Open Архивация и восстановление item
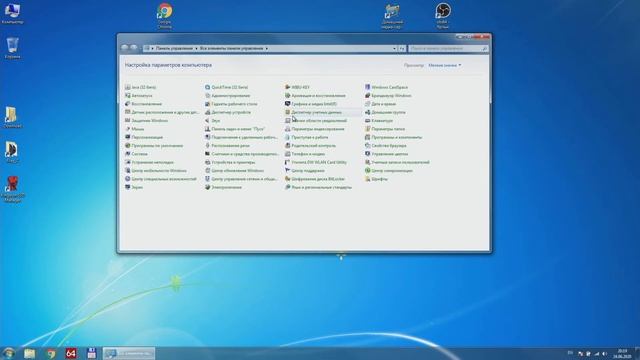The width and height of the screenshot is (640, 360). click(315, 96)
